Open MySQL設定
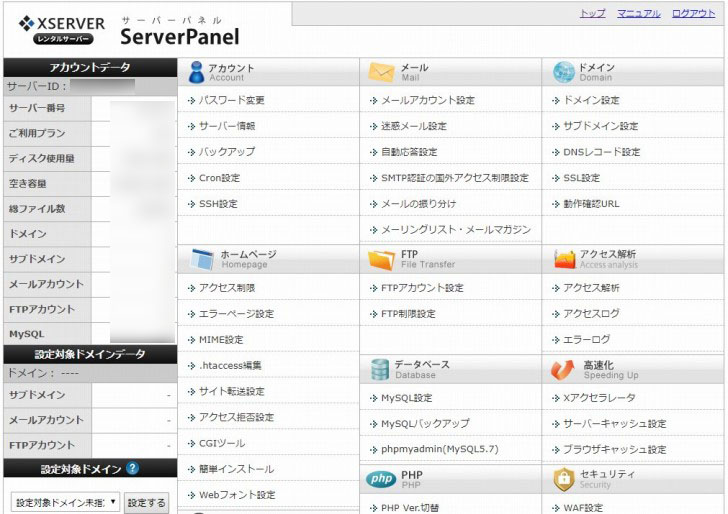 406,397
